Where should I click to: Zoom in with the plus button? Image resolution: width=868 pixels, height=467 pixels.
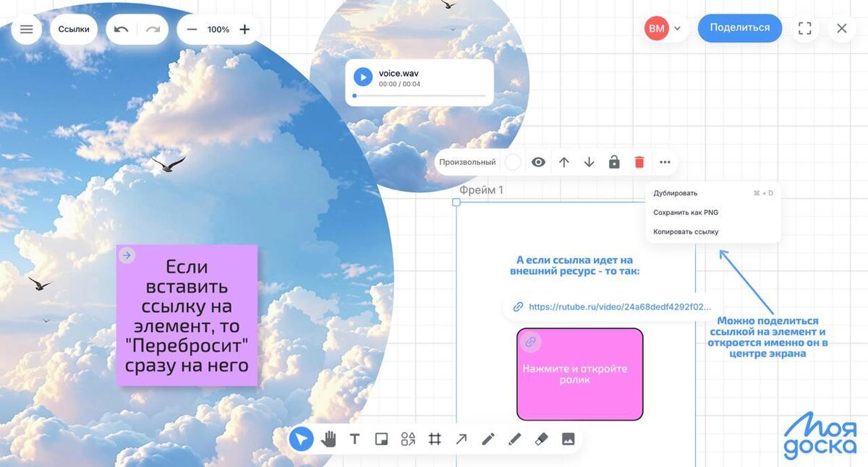tap(244, 30)
